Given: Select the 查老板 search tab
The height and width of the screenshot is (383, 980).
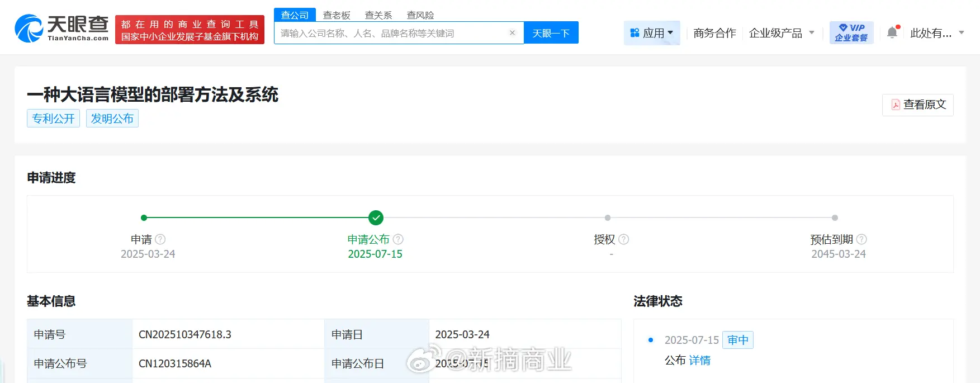Looking at the screenshot, I should [337, 15].
